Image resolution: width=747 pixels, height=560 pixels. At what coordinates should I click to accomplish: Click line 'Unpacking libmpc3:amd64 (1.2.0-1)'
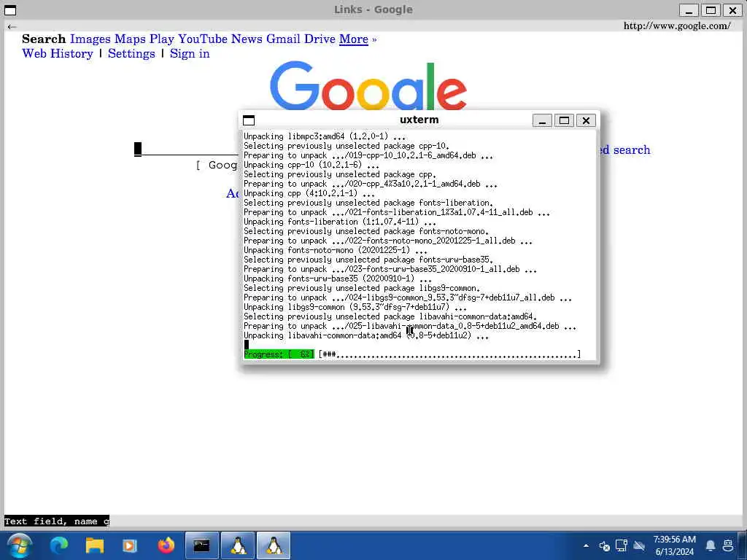(325, 136)
